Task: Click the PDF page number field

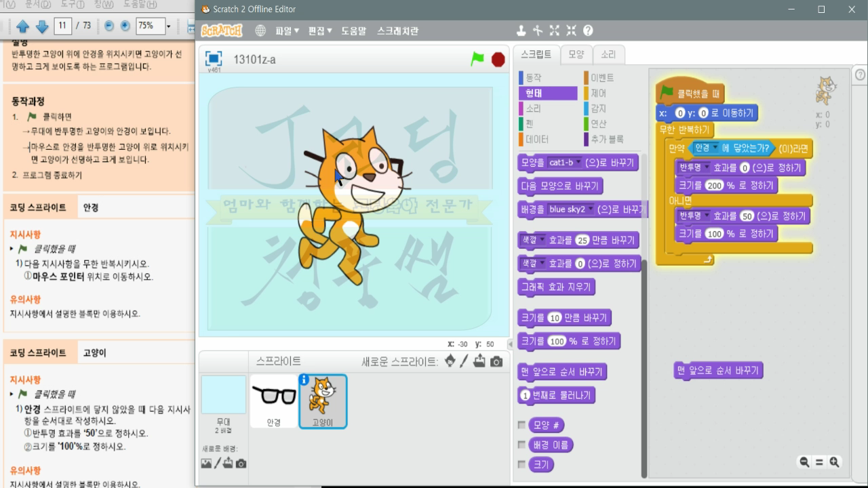Action: tap(64, 26)
